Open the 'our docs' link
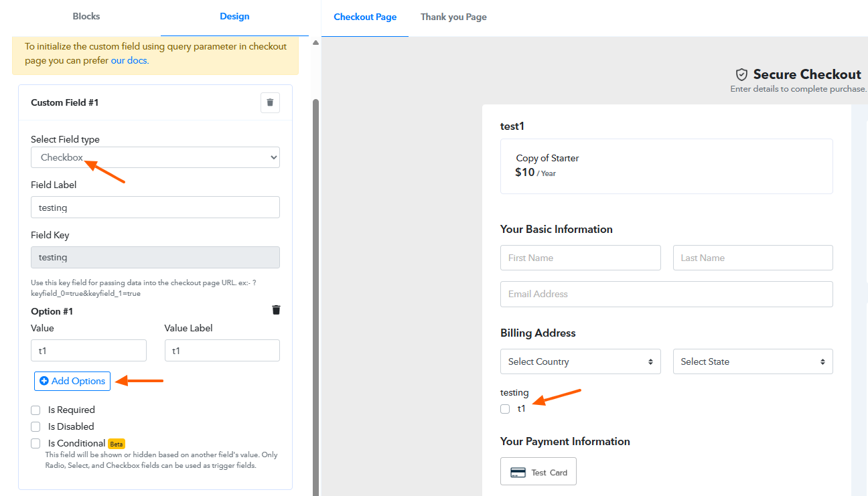The image size is (868, 496). point(129,60)
